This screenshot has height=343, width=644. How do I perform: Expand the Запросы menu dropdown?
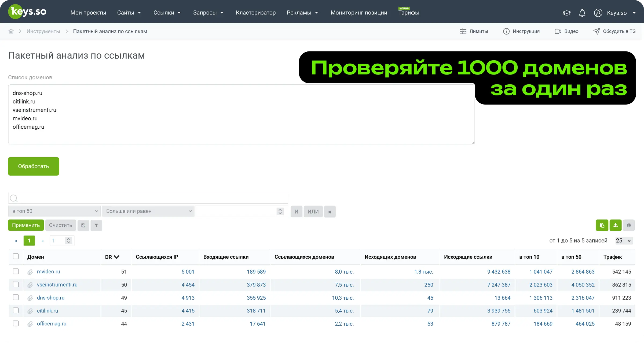pyautogui.click(x=208, y=13)
